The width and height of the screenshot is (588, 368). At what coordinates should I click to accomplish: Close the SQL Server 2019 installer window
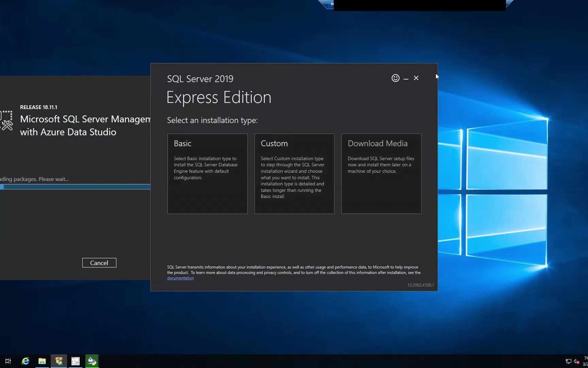[416, 78]
